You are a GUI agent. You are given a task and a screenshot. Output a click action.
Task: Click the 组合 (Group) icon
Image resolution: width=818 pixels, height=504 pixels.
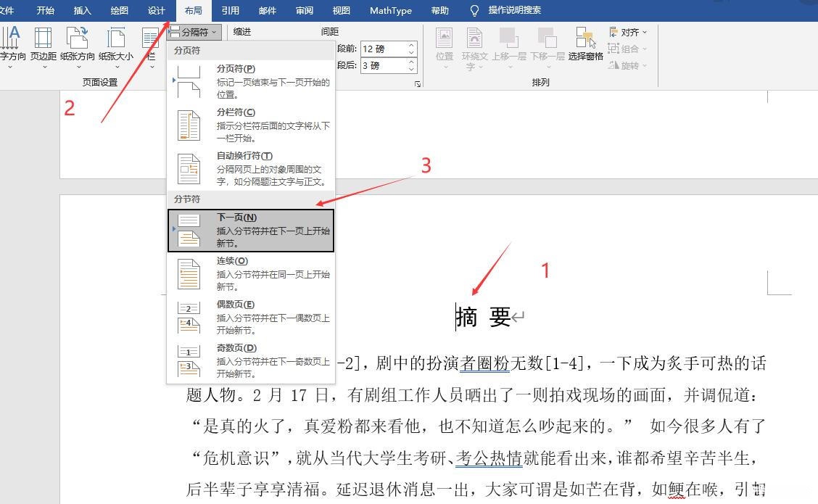613,49
